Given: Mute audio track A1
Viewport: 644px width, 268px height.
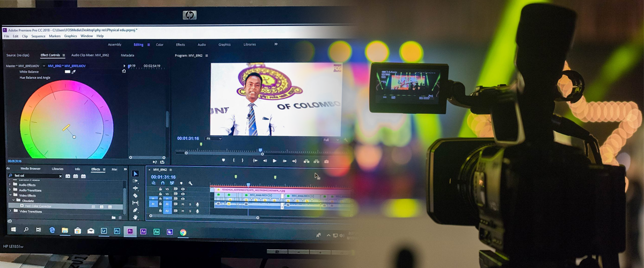Looking at the screenshot, I should tap(183, 204).
